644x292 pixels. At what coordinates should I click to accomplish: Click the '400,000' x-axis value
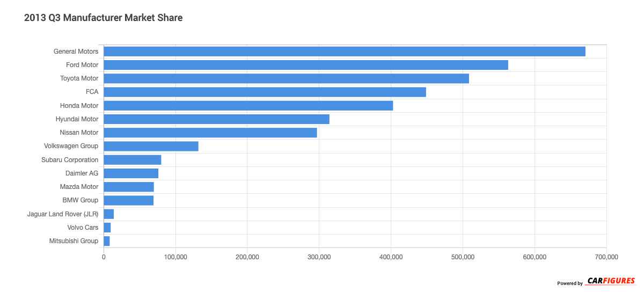coord(391,257)
